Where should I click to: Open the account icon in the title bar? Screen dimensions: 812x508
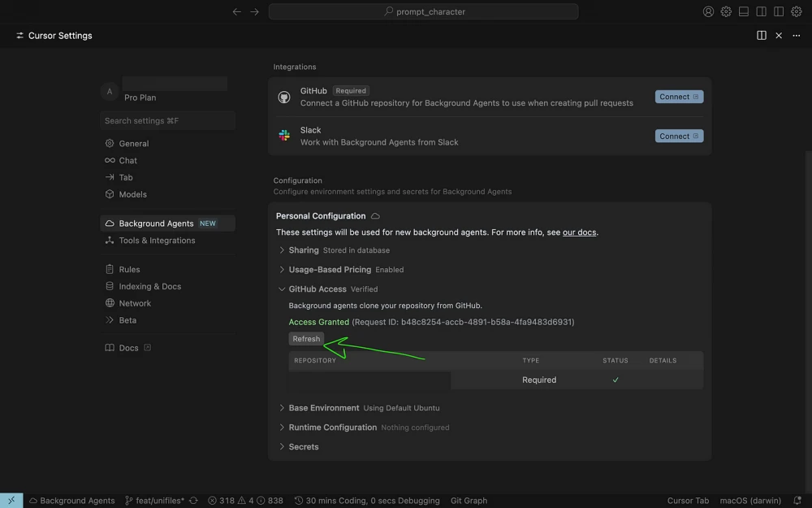[x=708, y=11]
